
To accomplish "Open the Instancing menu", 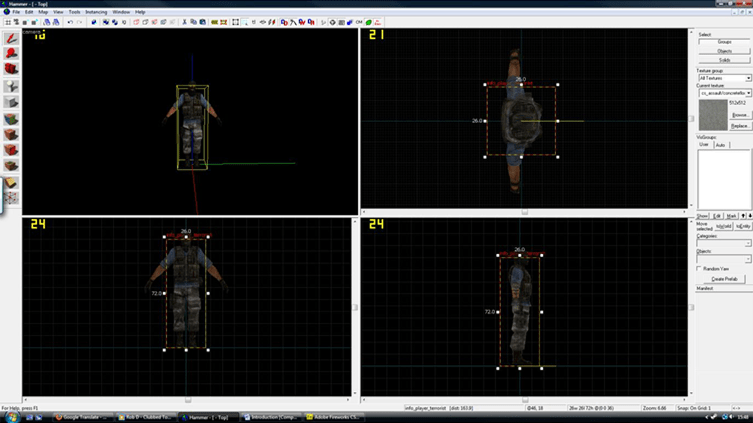I will tap(96, 12).
